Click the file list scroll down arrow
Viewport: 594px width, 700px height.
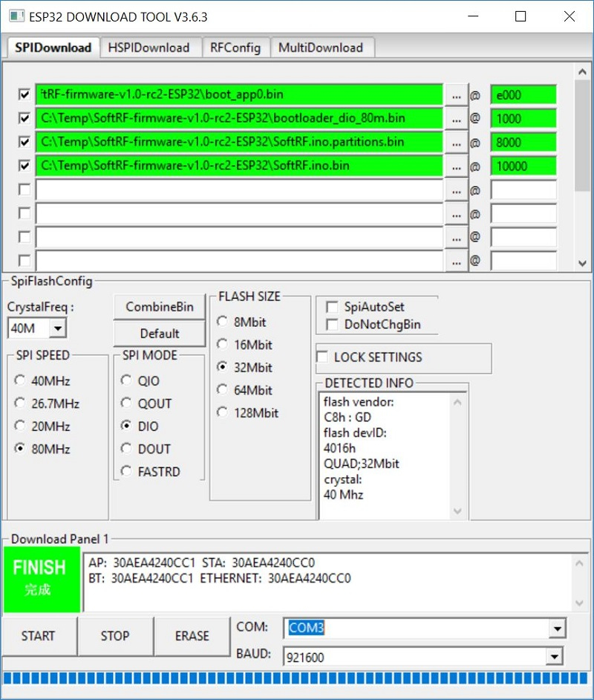pyautogui.click(x=582, y=263)
